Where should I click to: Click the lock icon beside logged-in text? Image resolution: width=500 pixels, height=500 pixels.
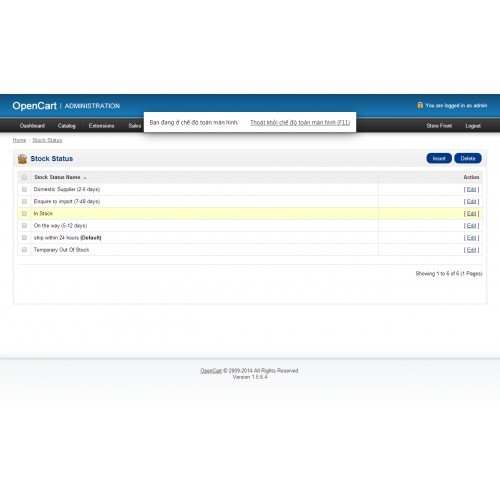pos(420,105)
